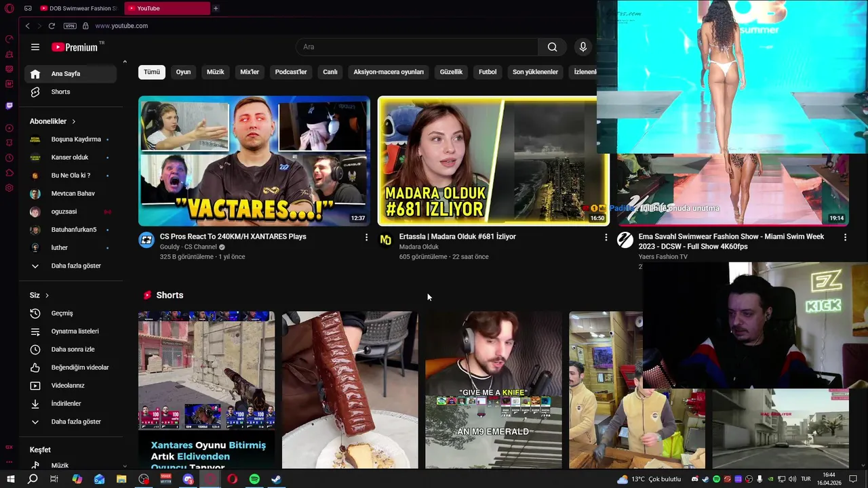Open Geçmiş history
The height and width of the screenshot is (488, 868).
(x=71, y=313)
